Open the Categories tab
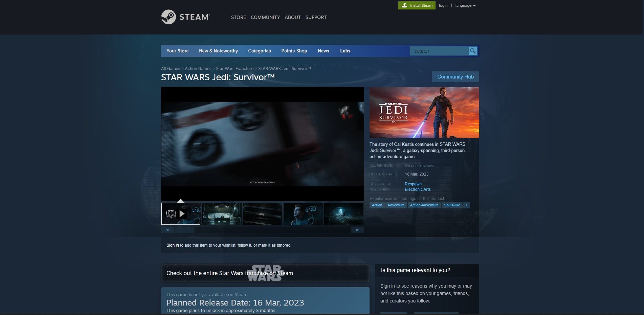This screenshot has height=315, width=644. click(x=260, y=51)
